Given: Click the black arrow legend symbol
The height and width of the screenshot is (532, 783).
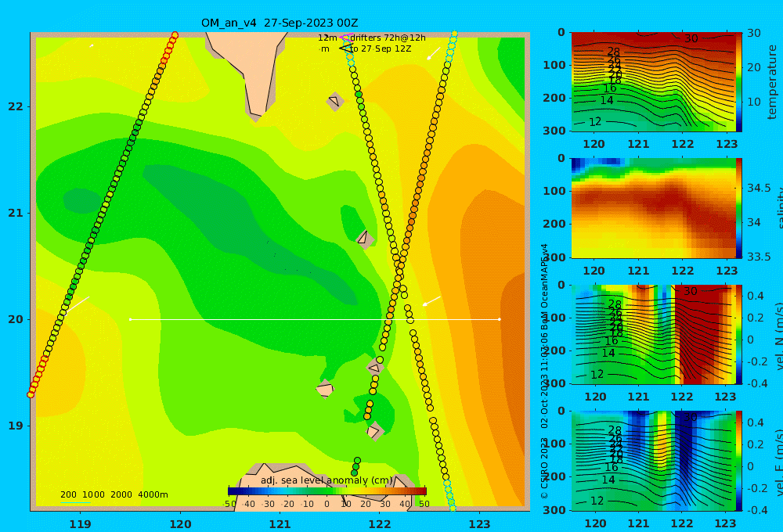Looking at the screenshot, I should [345, 49].
